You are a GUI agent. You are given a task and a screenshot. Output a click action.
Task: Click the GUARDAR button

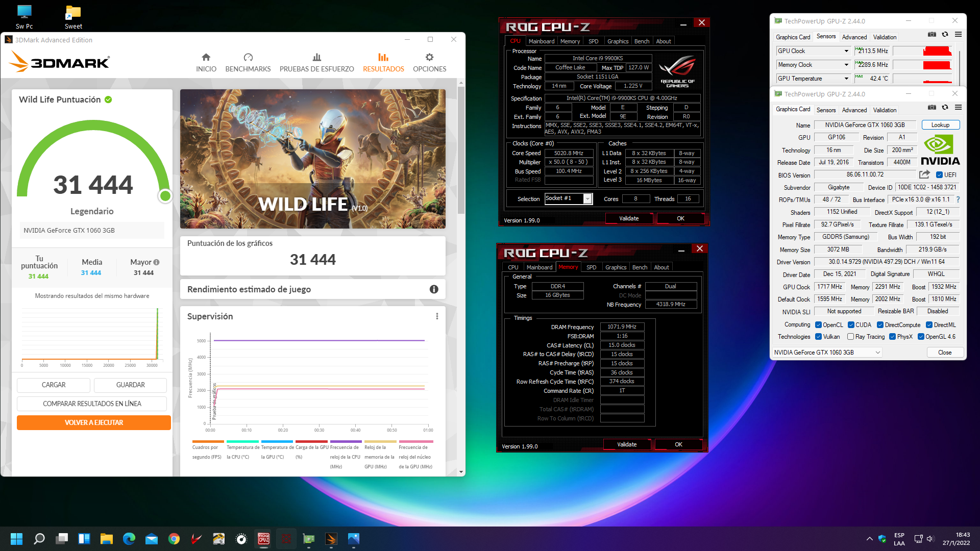130,385
